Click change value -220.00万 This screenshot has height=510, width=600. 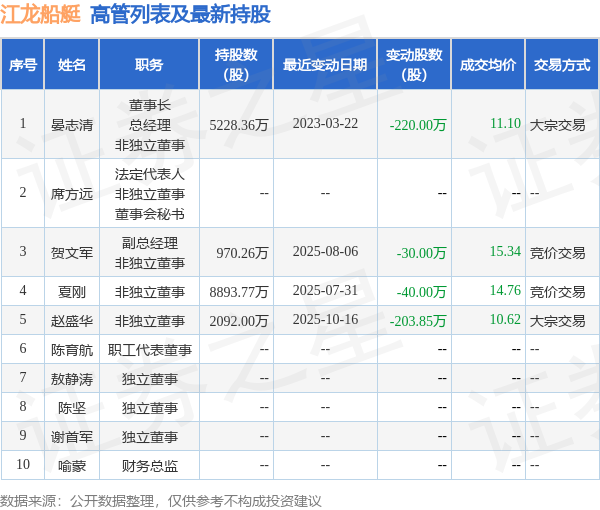click(x=418, y=125)
